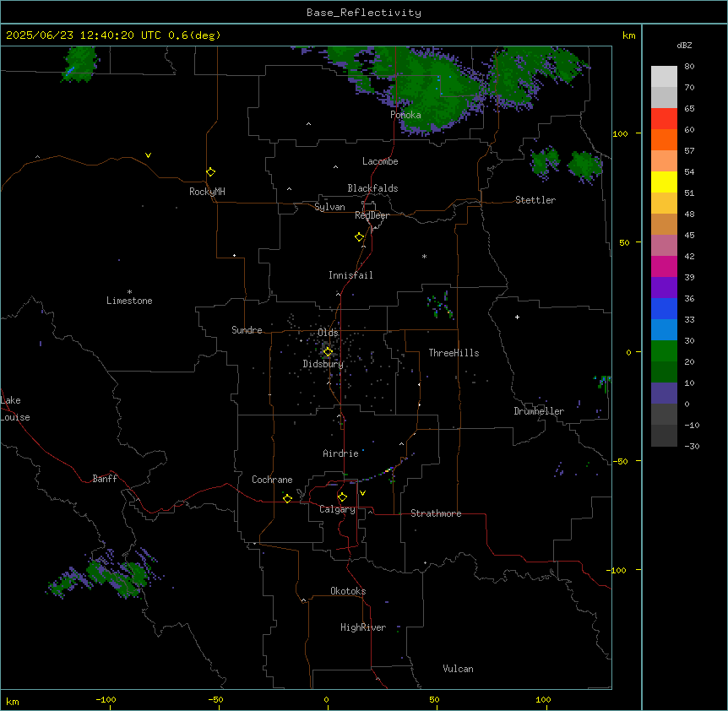
Task: Click the Olds town label
Action: (x=328, y=333)
